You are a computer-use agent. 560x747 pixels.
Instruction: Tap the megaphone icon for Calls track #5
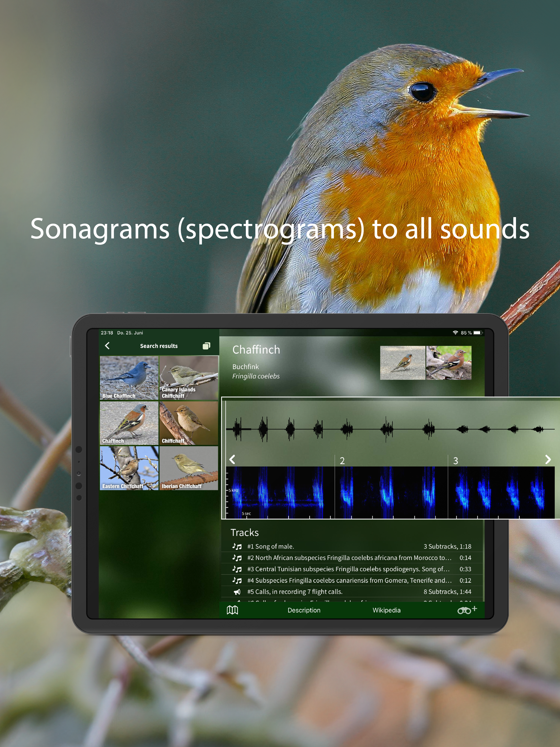click(237, 592)
